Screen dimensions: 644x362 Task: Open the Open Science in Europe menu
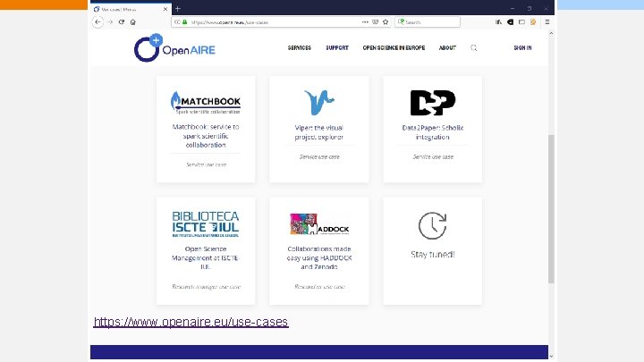(x=394, y=48)
